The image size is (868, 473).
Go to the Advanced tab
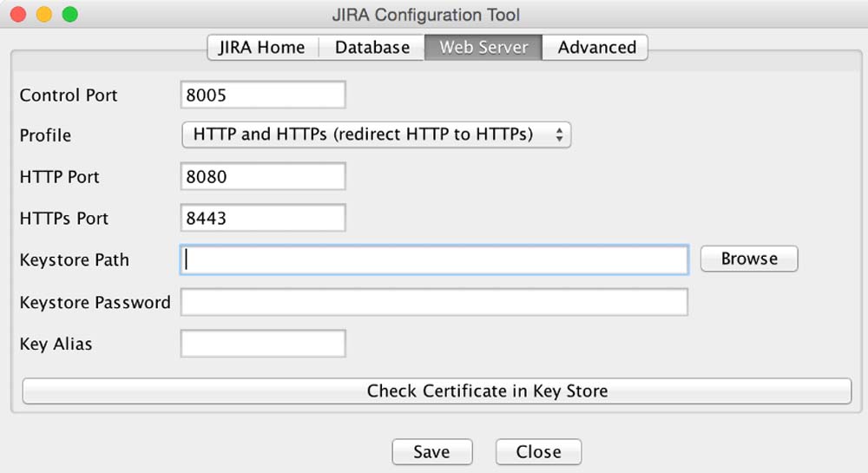point(596,48)
